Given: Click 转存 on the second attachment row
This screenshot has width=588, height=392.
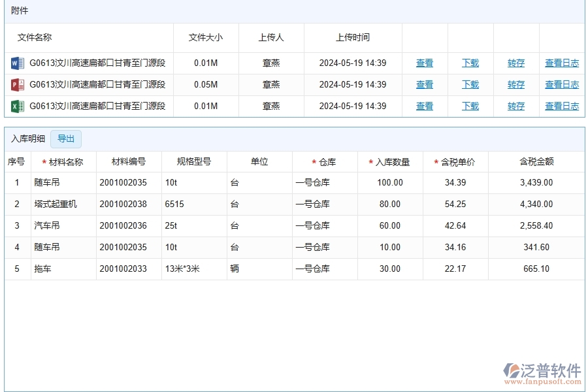Looking at the screenshot, I should tap(515, 84).
